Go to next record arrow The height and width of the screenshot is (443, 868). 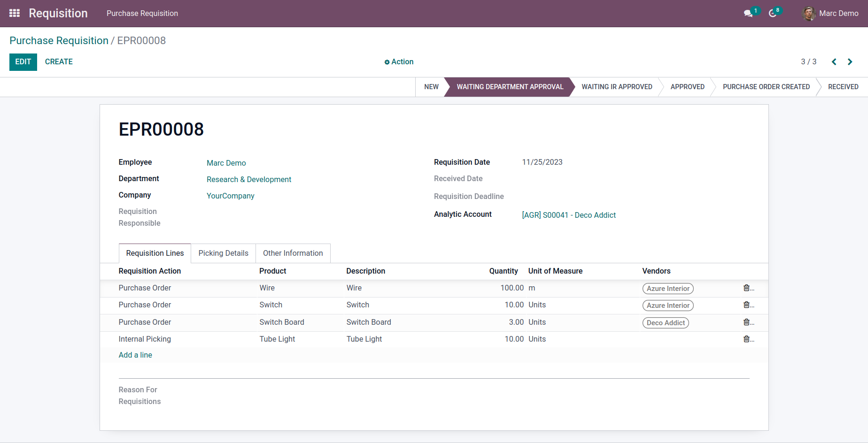[850, 62]
